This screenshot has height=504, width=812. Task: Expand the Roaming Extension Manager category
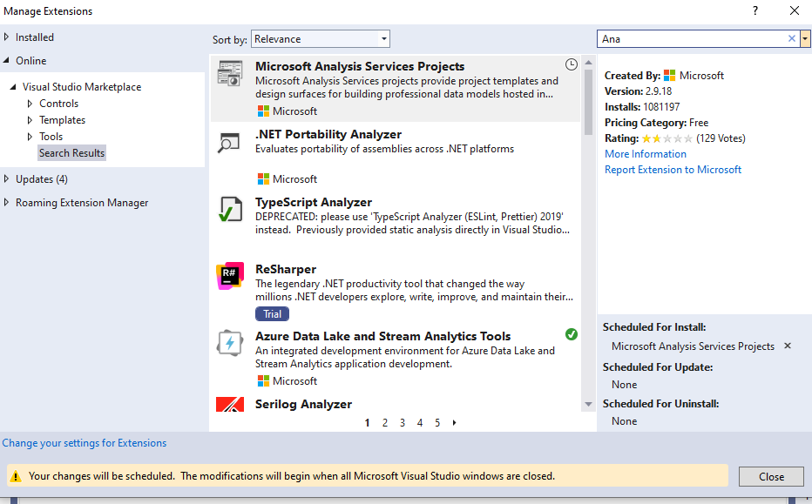[6, 202]
